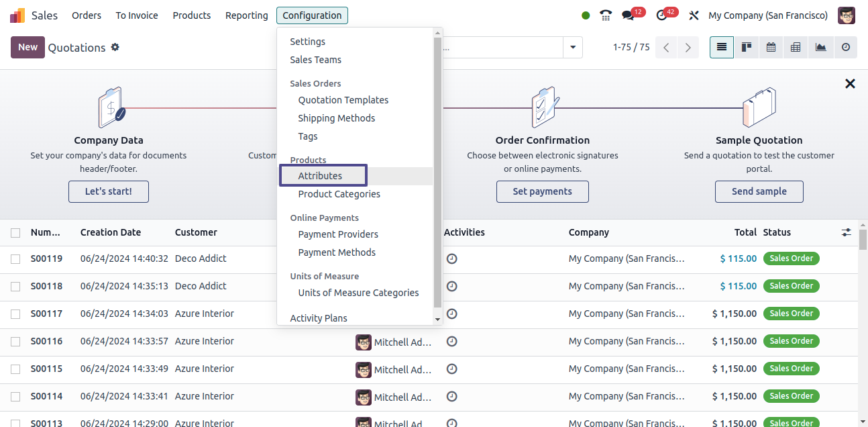Select checkbox for order S00116
The image size is (868, 427).
(15, 342)
